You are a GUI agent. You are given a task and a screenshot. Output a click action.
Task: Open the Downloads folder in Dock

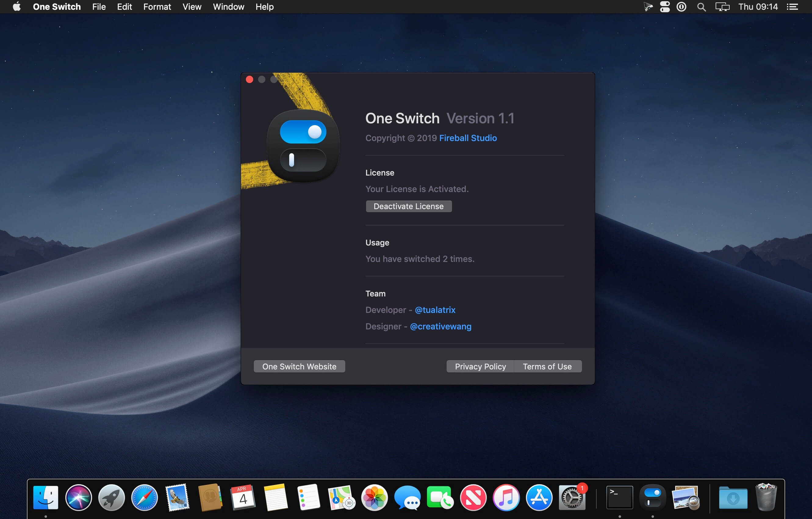tap(733, 497)
